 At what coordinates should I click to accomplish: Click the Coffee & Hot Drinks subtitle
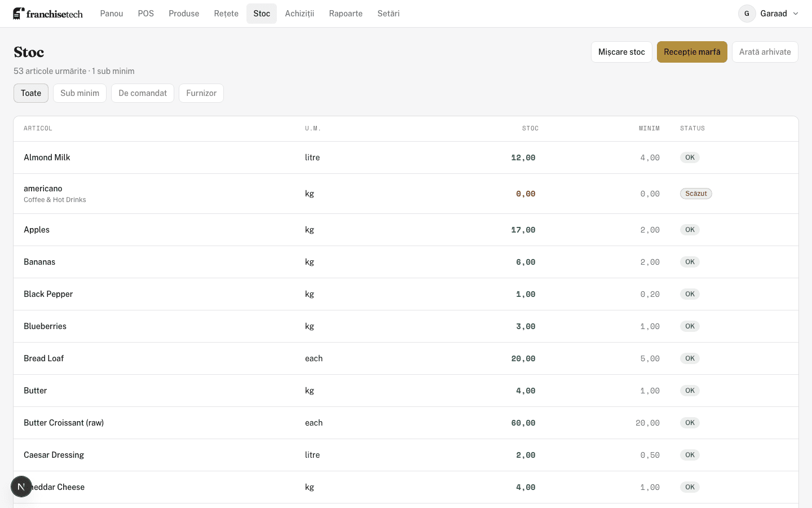(x=55, y=200)
